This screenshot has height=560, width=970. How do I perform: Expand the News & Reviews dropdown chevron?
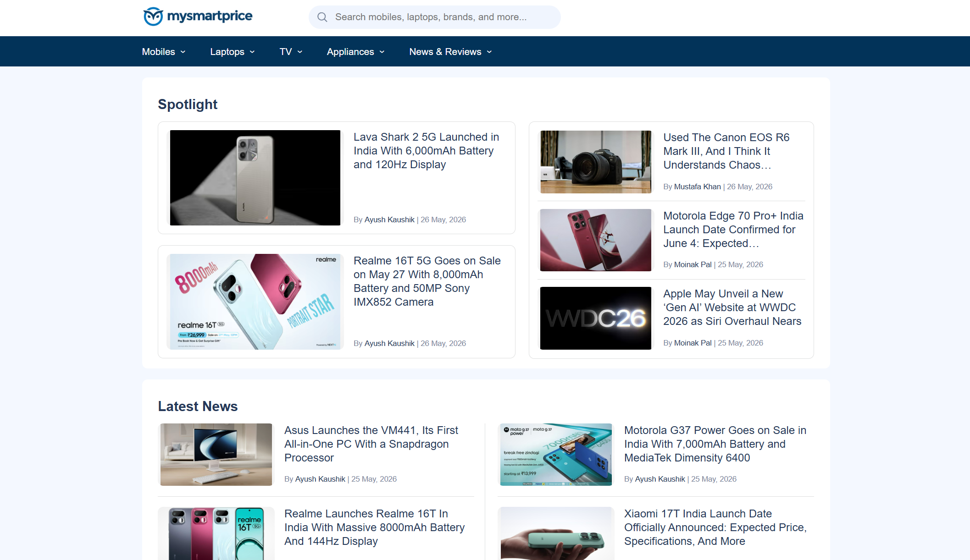coord(489,52)
